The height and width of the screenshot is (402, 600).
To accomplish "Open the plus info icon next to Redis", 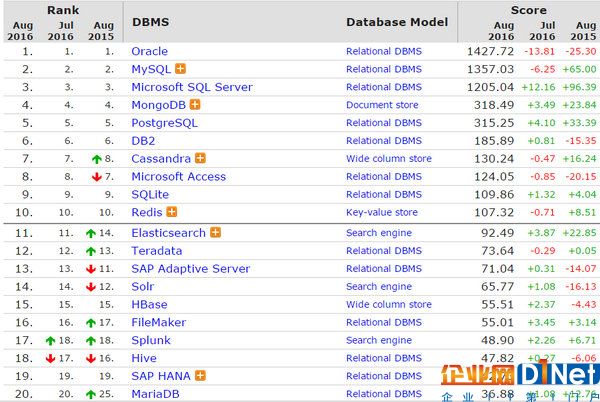I will 172,212.
